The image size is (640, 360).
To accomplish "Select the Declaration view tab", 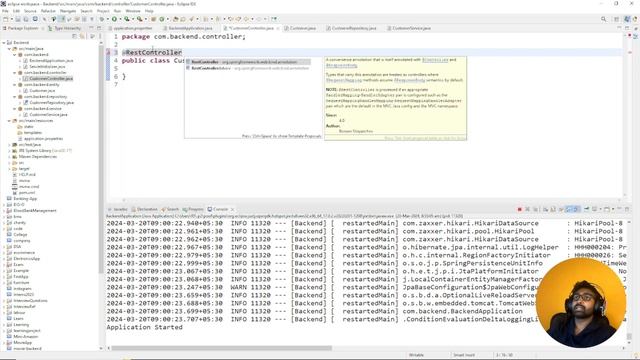I will coord(144,209).
